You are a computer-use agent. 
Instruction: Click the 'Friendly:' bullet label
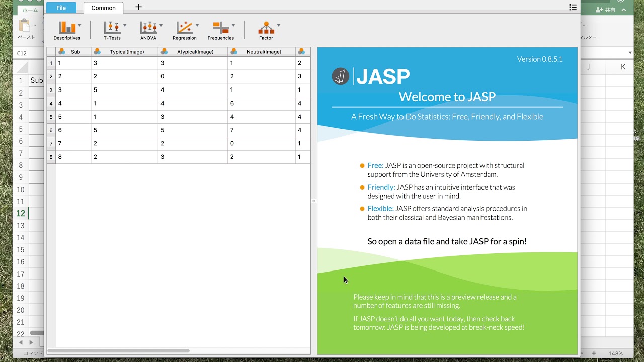tap(381, 187)
